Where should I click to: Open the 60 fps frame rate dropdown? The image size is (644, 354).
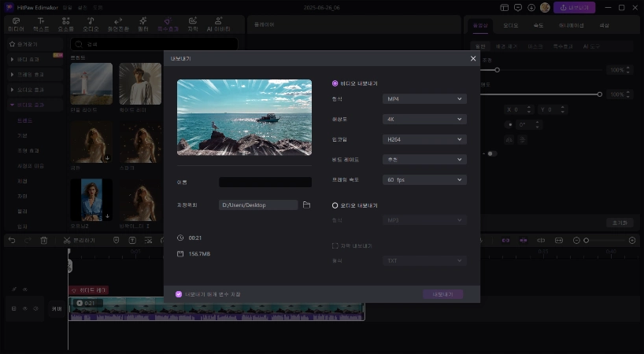point(424,179)
